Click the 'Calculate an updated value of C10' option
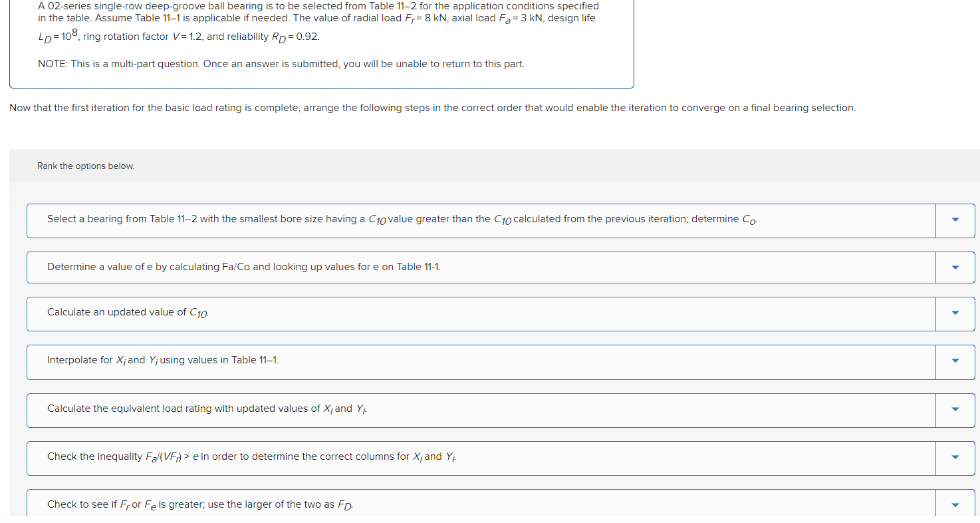 point(128,312)
